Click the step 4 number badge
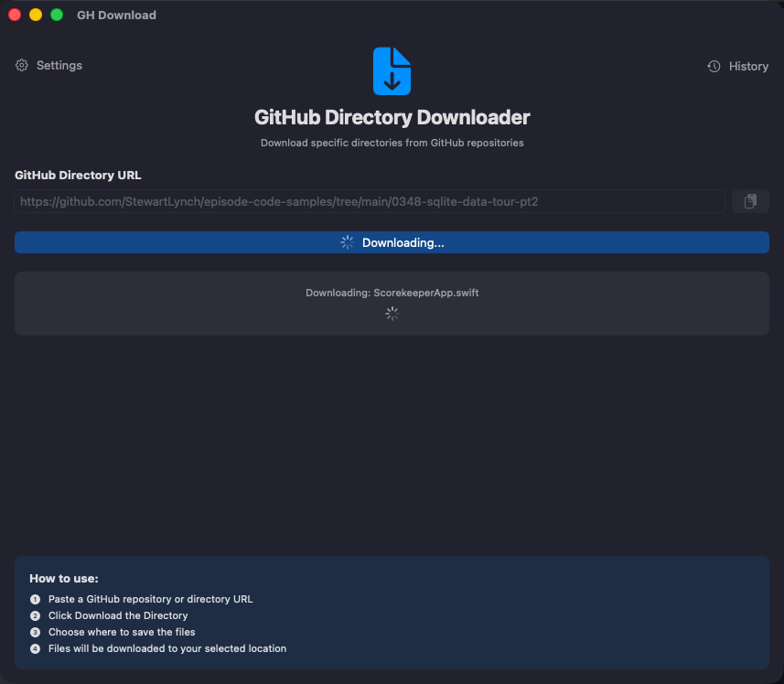The width and height of the screenshot is (784, 684). tap(35, 649)
